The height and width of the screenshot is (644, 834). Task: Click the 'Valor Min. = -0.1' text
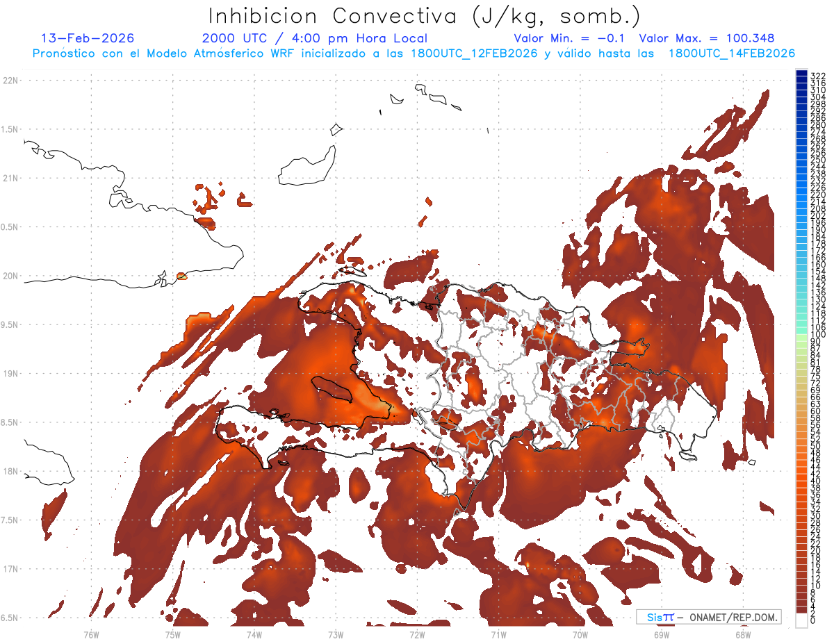(x=569, y=38)
